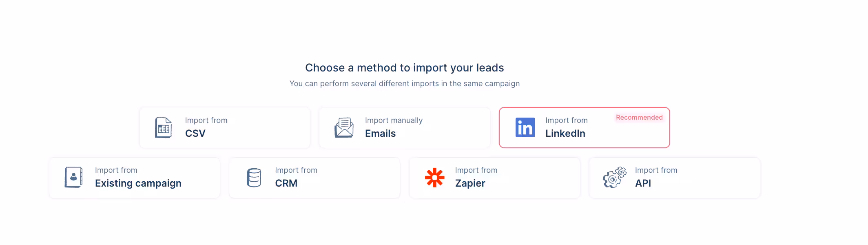Viewport: 868px width, 245px height.
Task: Click the 'Import manually' label text
Action: click(x=394, y=120)
